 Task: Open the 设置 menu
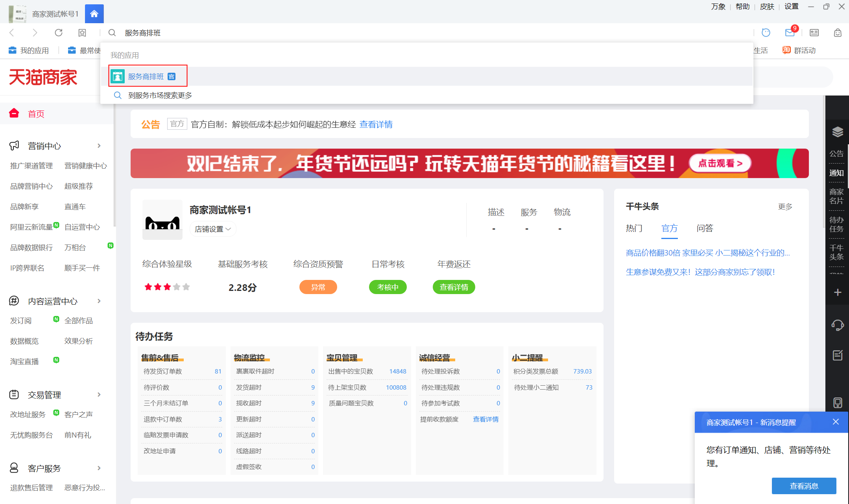[792, 7]
